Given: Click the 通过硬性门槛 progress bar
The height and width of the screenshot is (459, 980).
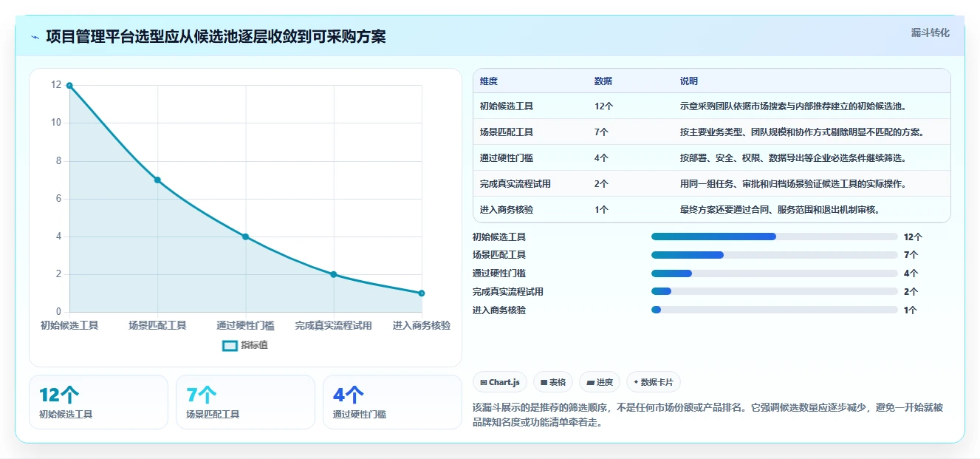Looking at the screenshot, I should [x=775, y=273].
